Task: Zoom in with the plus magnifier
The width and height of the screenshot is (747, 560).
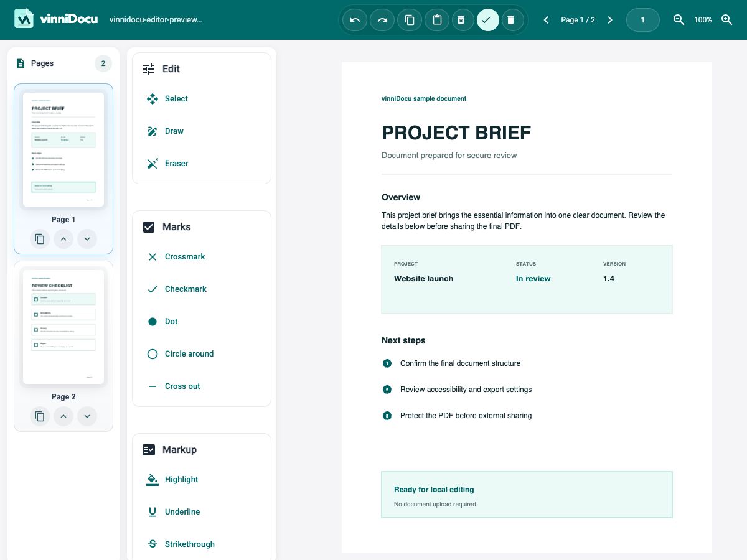Action: [726, 20]
